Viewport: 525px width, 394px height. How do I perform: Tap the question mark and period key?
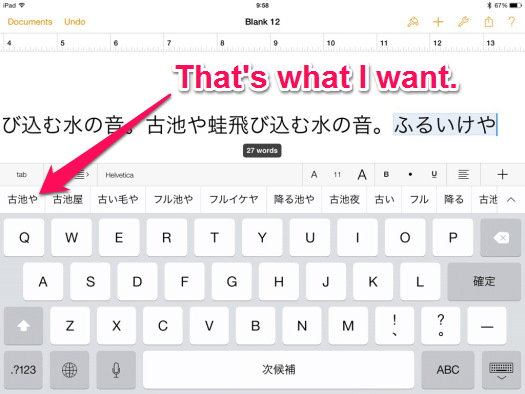click(x=441, y=326)
